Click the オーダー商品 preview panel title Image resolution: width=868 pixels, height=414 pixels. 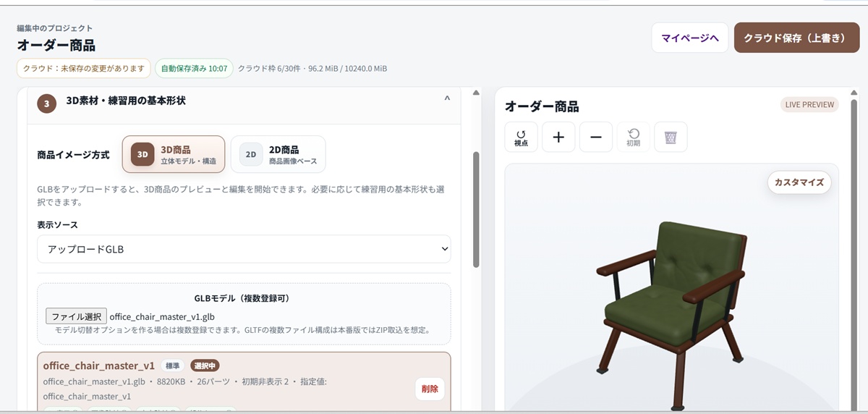click(542, 106)
